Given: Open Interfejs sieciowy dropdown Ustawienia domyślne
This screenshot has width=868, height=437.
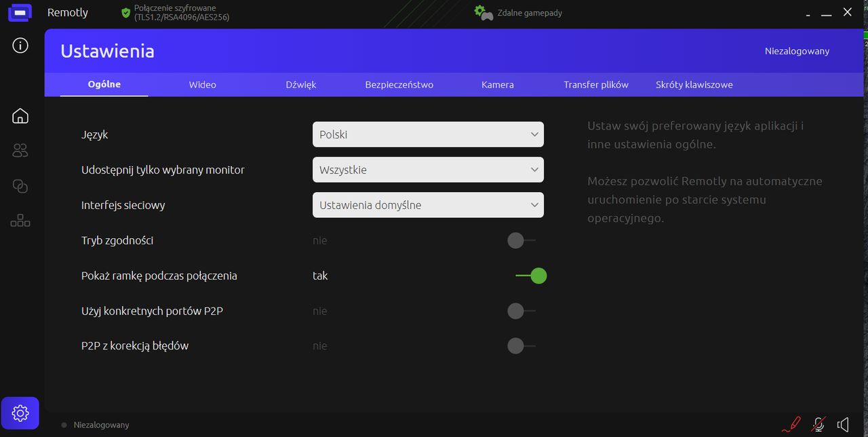Looking at the screenshot, I should 428,205.
